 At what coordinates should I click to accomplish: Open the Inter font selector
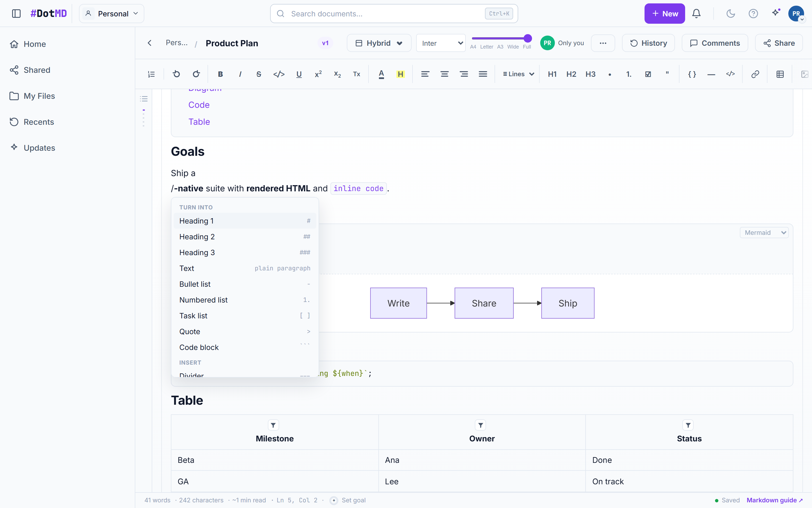point(441,43)
